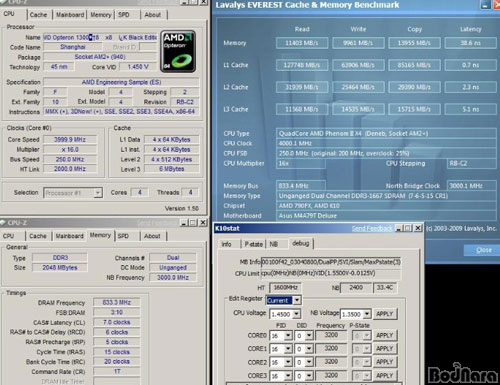Select the debug tab in K10stat
Viewport: 500px width, 385px height.
tap(301, 243)
